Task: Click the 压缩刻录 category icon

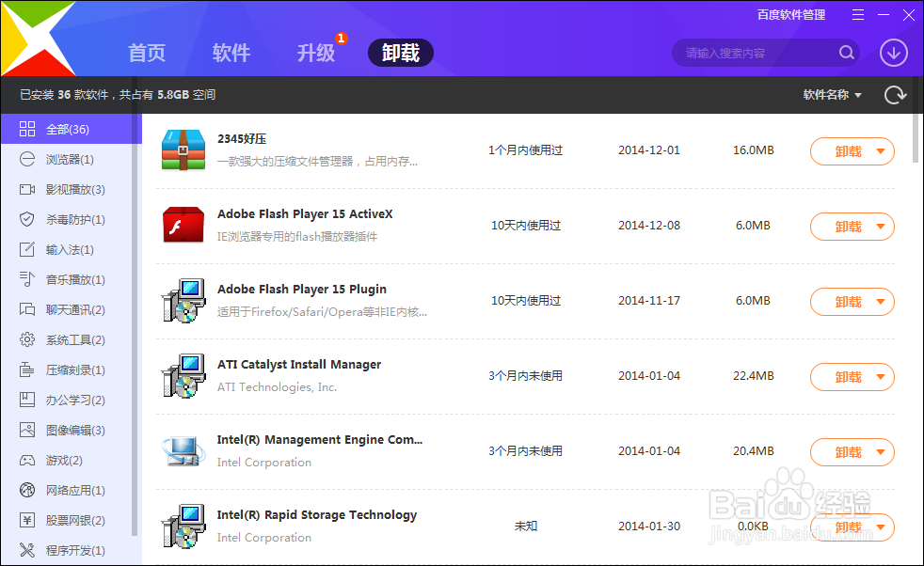Action: [27, 369]
